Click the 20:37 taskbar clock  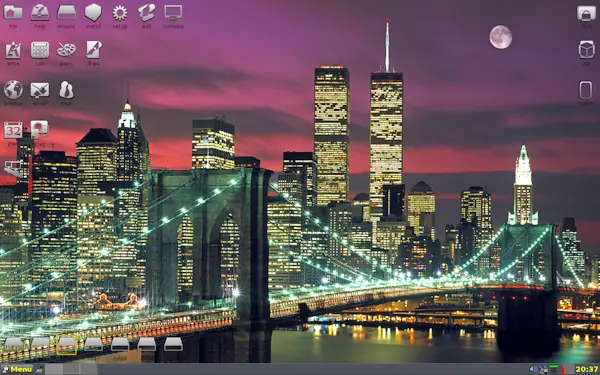tap(587, 369)
